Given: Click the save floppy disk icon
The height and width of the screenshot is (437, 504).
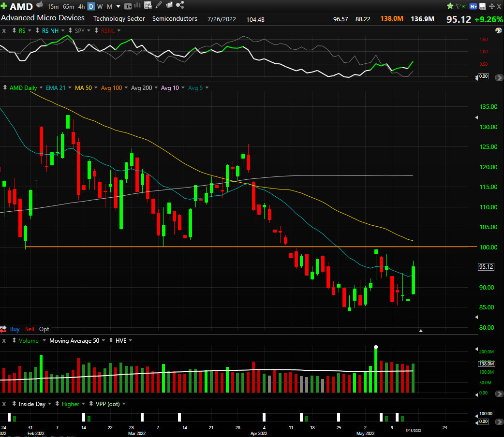Looking at the screenshot, I should tap(482, 6).
